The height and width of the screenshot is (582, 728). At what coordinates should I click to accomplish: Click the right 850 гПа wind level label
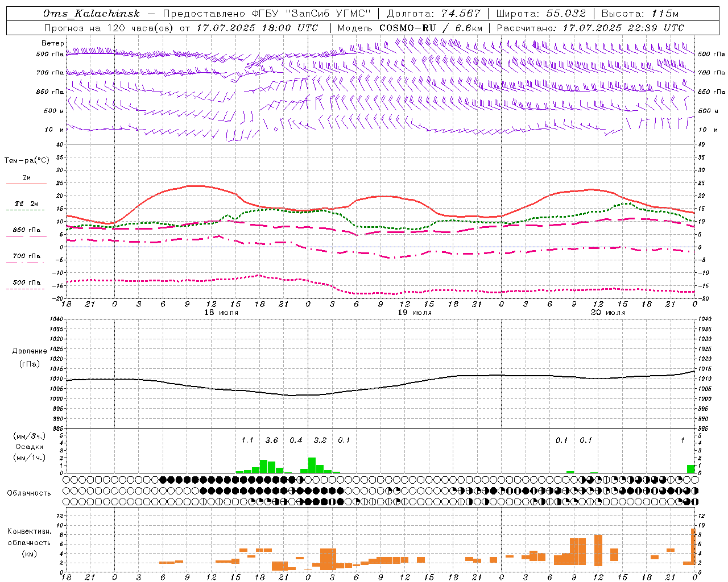pyautogui.click(x=712, y=92)
